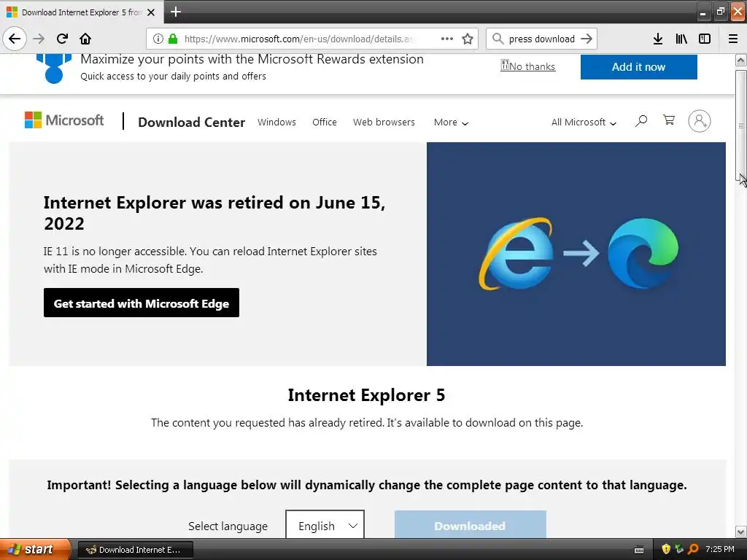Click the Select language label
The width and height of the screenshot is (747, 560).
pos(228,526)
